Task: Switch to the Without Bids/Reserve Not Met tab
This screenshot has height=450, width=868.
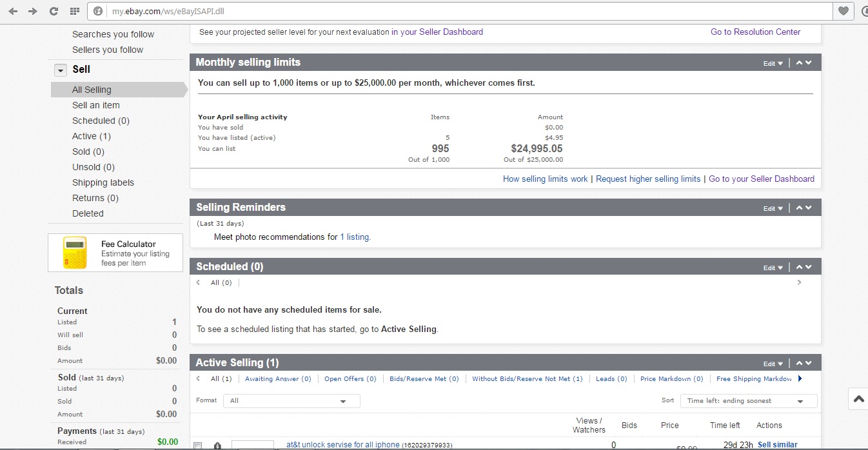Action: (x=527, y=379)
